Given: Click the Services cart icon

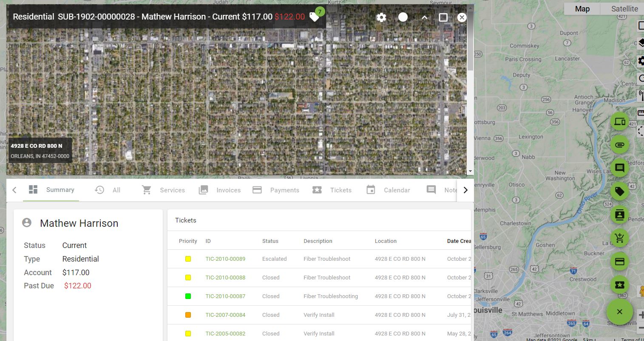Looking at the screenshot, I should (147, 190).
